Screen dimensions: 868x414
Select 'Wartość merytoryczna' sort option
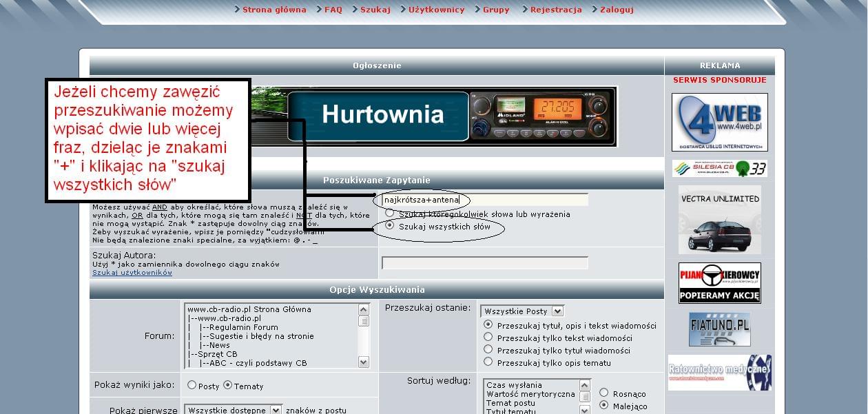click(x=531, y=394)
